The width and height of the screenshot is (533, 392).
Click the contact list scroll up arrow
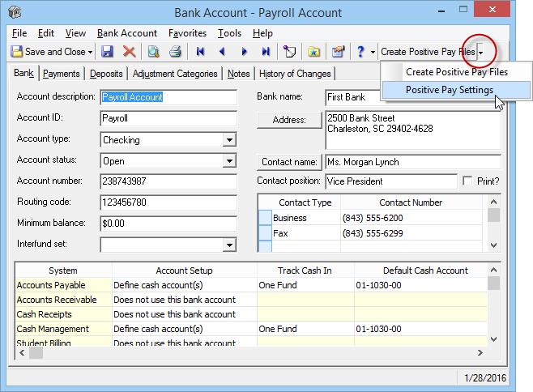tap(494, 202)
